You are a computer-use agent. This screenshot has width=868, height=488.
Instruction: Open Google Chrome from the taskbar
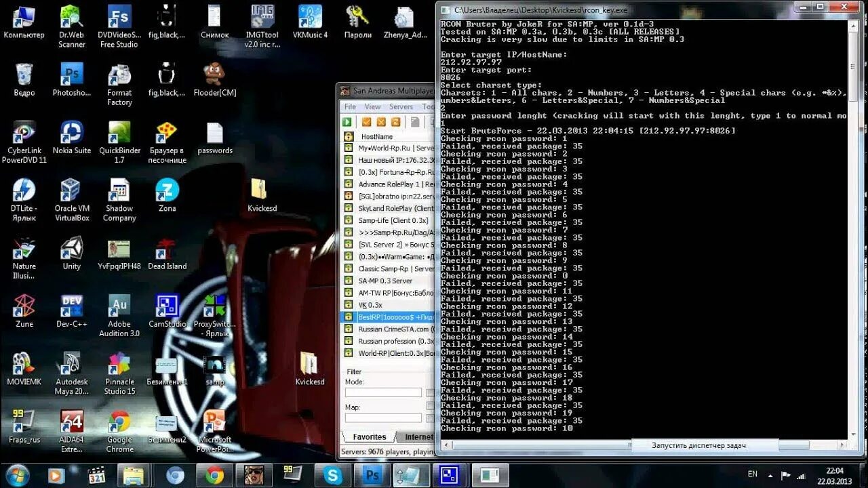pyautogui.click(x=215, y=476)
